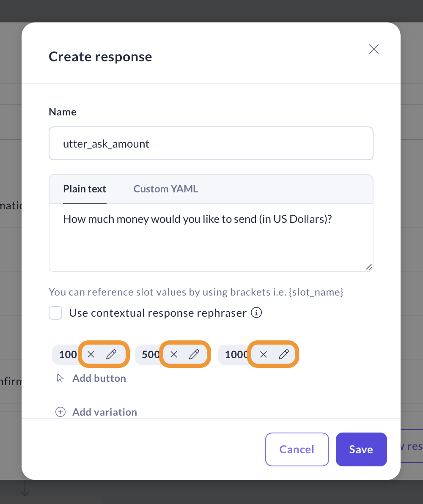Close the Create response dialog
The image size is (423, 504).
pos(374,49)
